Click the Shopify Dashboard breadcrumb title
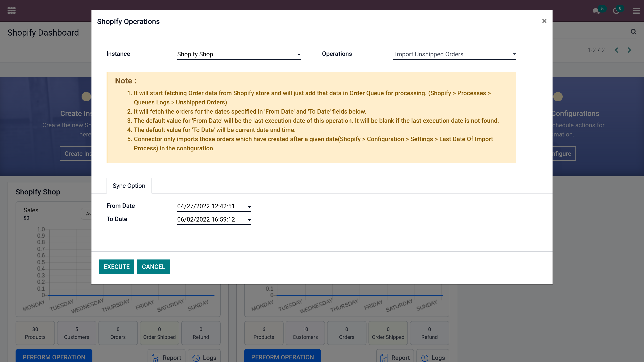The width and height of the screenshot is (644, 362). click(x=43, y=33)
